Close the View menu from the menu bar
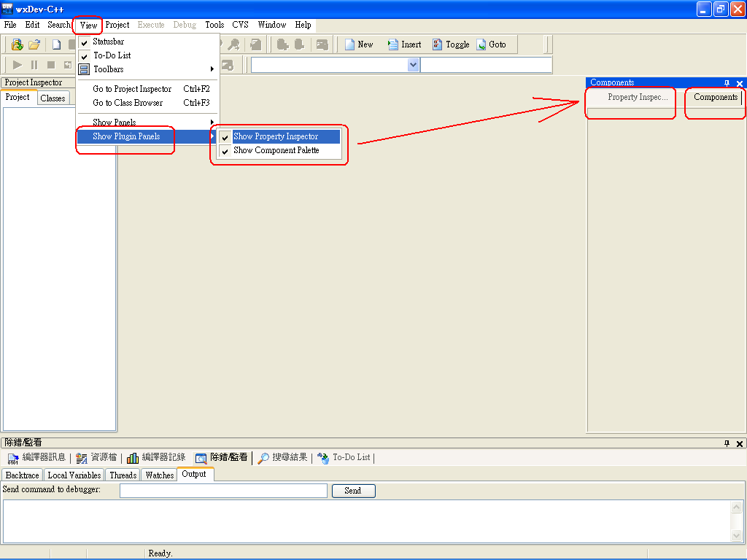The width and height of the screenshot is (747, 560). point(88,26)
